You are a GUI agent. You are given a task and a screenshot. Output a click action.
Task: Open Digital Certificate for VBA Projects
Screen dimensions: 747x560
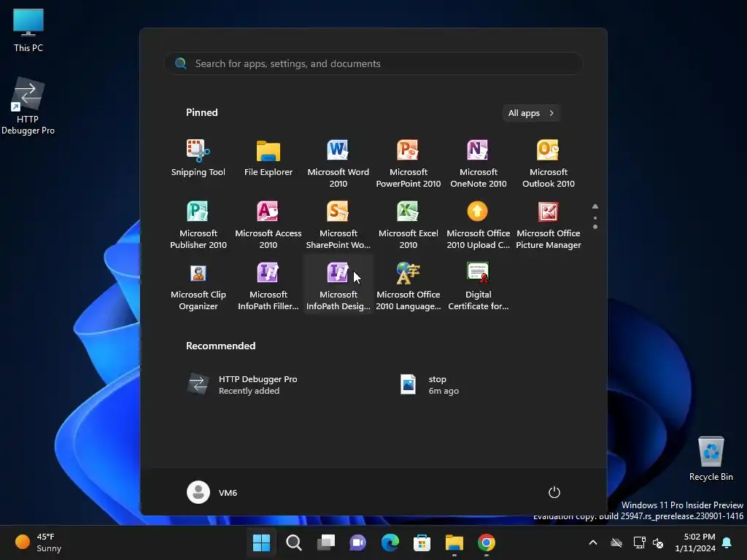(x=479, y=286)
